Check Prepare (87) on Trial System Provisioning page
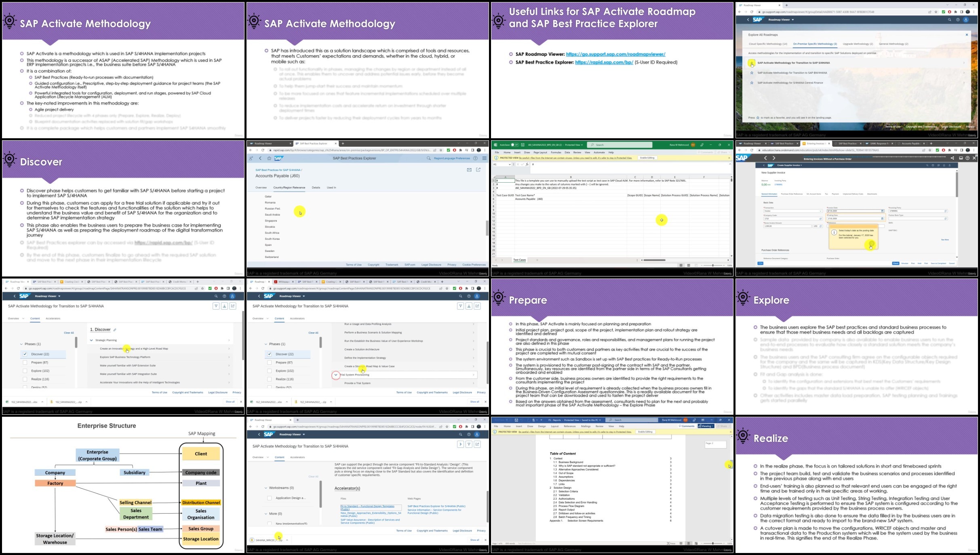The width and height of the screenshot is (980, 555). 270,363
